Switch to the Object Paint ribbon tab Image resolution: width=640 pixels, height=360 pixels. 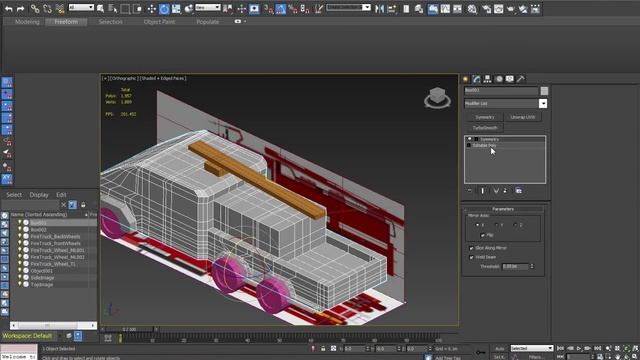tap(159, 22)
